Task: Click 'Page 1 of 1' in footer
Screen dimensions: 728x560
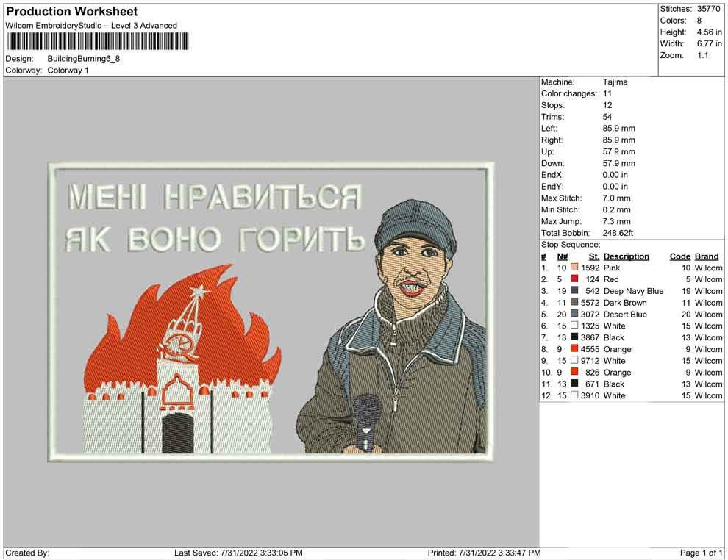Action: tap(701, 553)
